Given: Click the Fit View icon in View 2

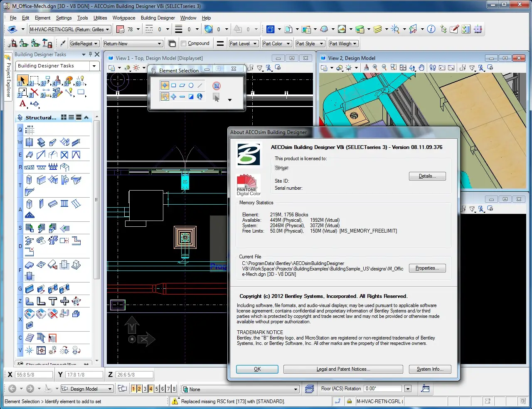Looking at the screenshot, I should (403, 67).
